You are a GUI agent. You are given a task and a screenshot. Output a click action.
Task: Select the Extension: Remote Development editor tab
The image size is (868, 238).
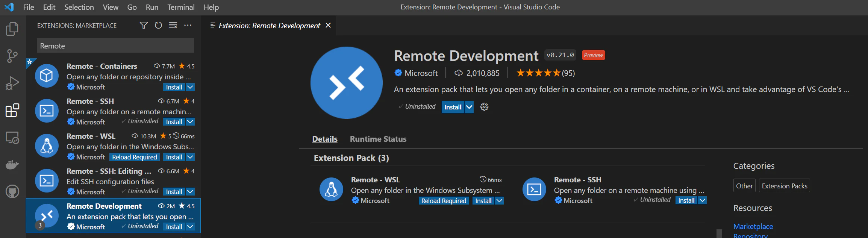click(x=269, y=26)
